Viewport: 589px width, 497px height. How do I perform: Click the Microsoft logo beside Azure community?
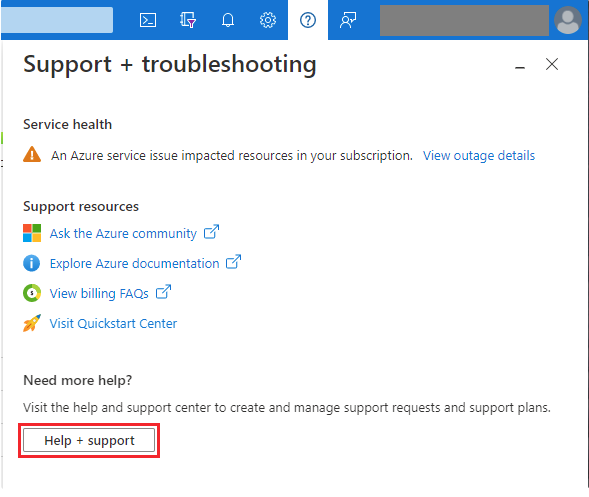pos(32,233)
